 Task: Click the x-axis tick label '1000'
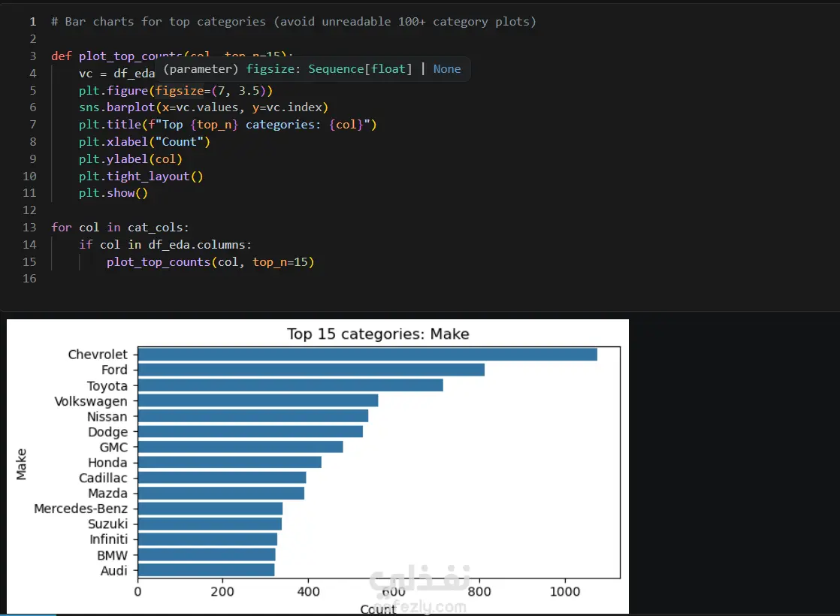[565, 592]
